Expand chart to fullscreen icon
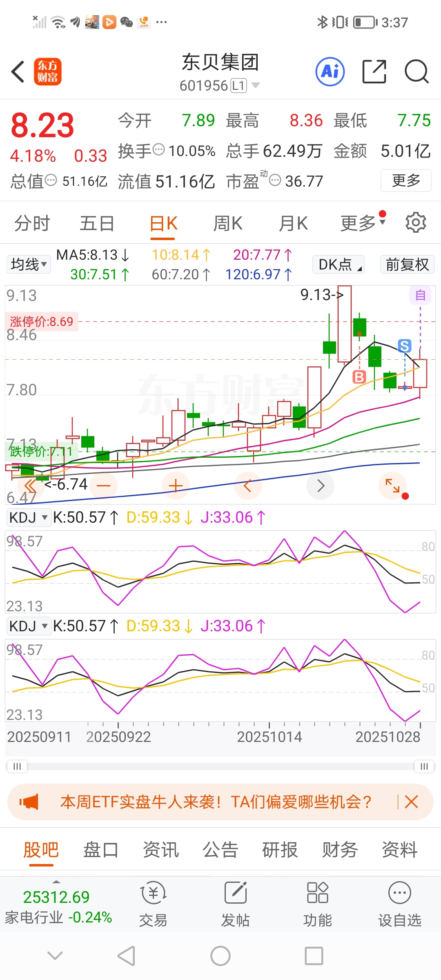Screen dimensions: 441x980 [x=393, y=486]
